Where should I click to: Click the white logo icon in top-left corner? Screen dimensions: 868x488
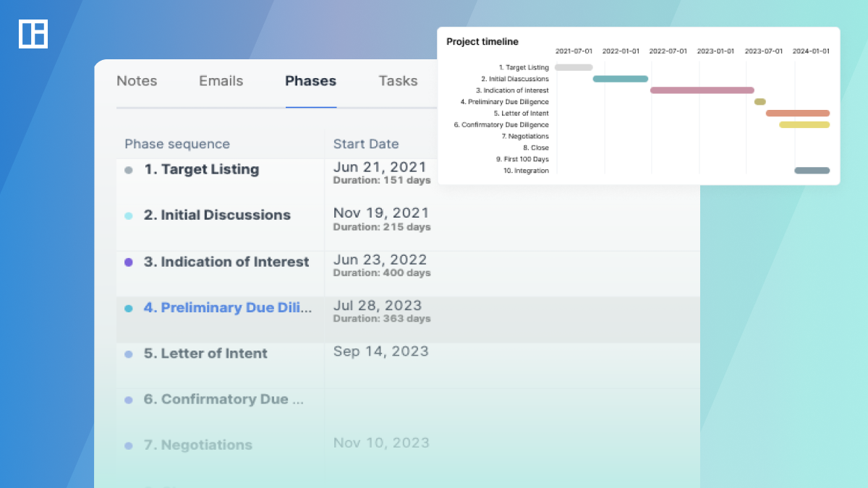point(33,34)
